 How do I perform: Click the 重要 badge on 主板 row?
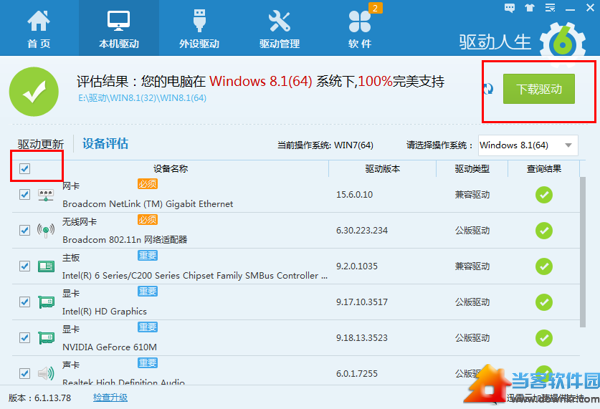[147, 256]
